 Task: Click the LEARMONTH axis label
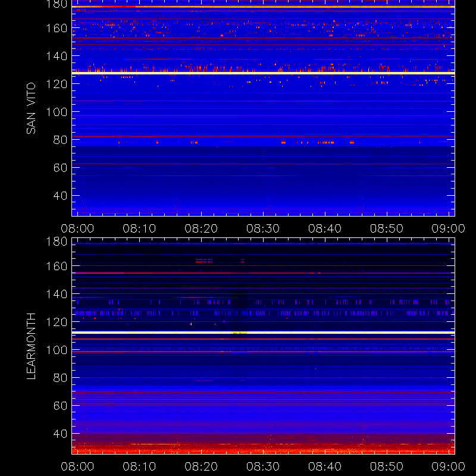31,346
